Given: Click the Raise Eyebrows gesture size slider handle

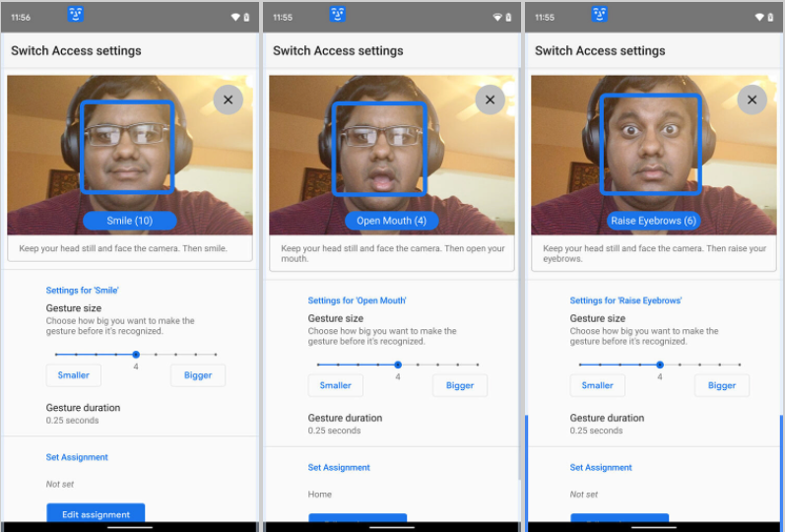Looking at the screenshot, I should (x=660, y=365).
